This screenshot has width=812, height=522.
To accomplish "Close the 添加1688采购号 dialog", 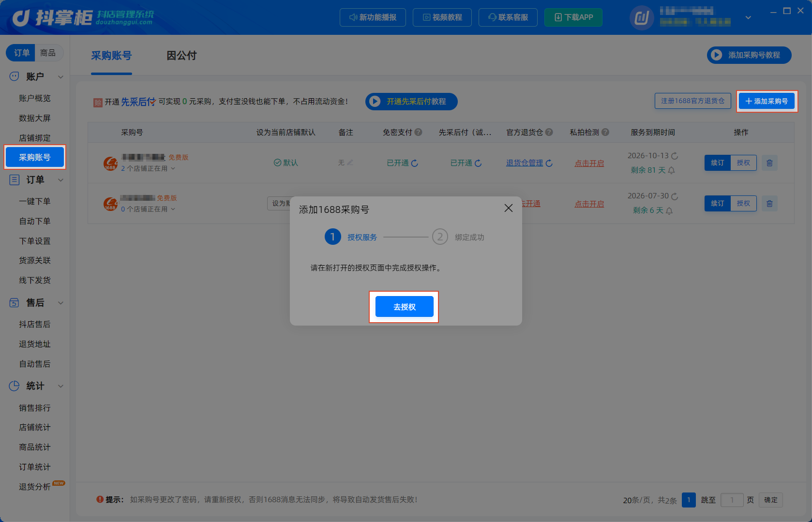I will click(x=508, y=208).
